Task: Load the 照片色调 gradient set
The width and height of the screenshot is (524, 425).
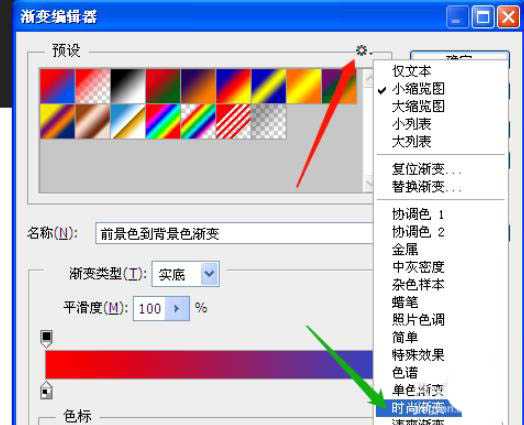Action: click(418, 320)
